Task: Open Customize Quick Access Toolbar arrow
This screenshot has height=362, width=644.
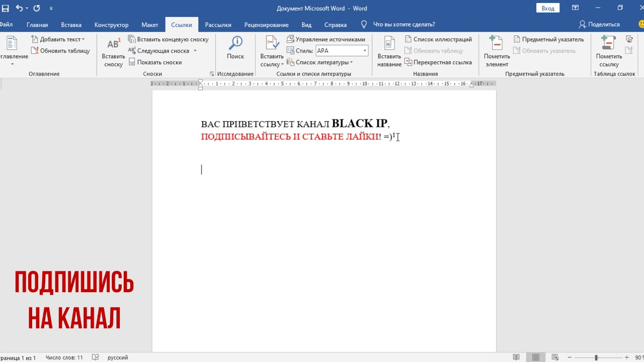Action: [51, 9]
